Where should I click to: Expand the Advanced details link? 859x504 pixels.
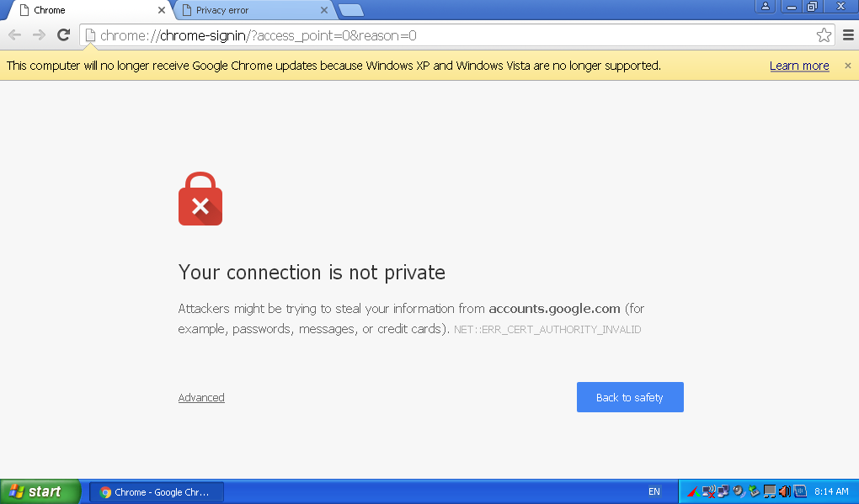(201, 398)
